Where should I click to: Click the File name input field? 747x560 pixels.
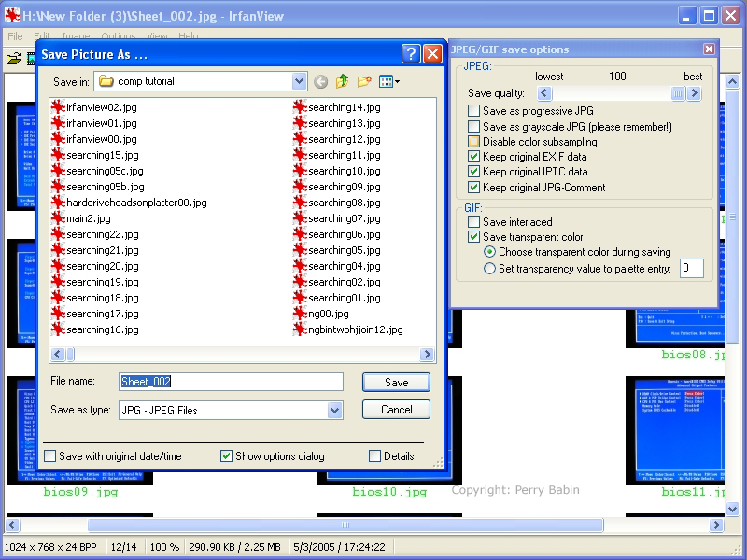231,382
